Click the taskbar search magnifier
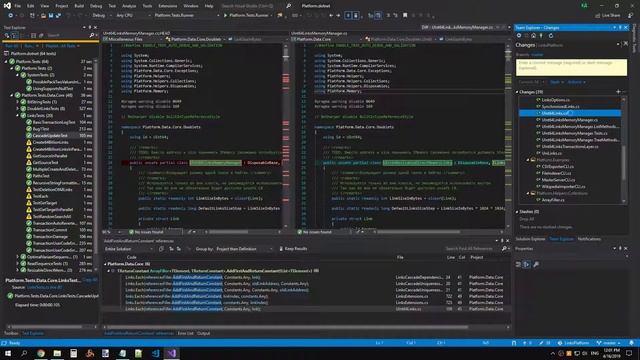This screenshot has width=640, height=360. click(x=24, y=353)
